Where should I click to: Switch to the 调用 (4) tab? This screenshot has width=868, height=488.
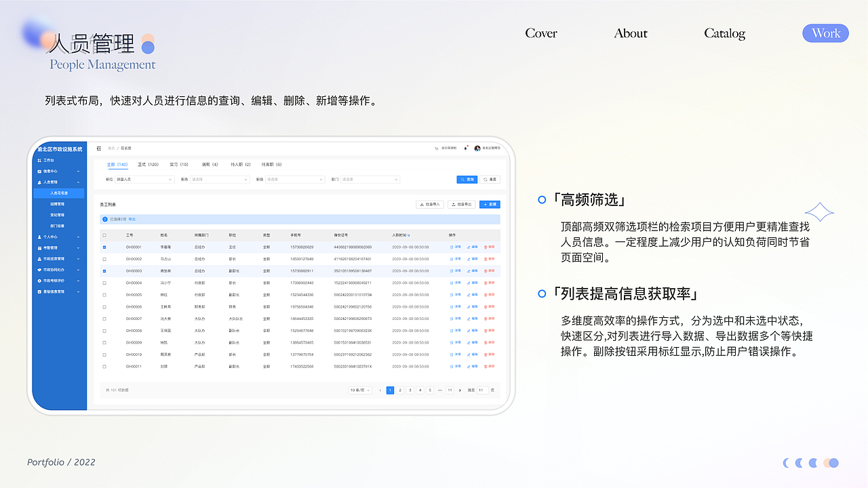[x=210, y=165]
